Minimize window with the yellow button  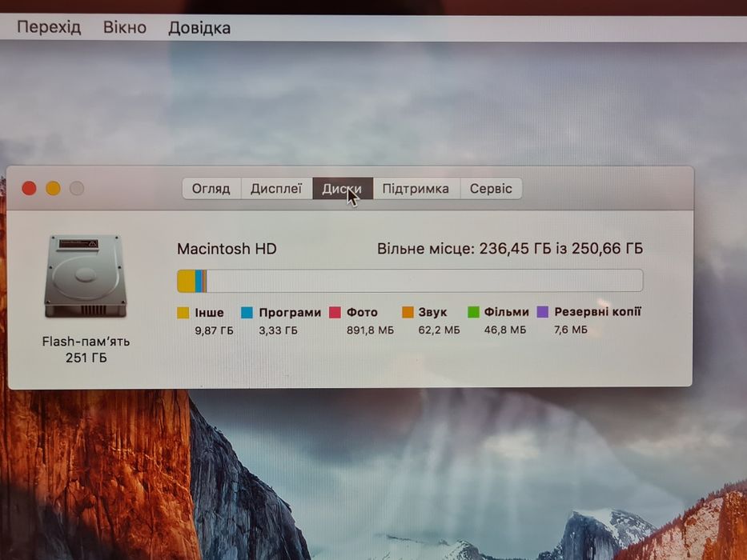pyautogui.click(x=53, y=189)
